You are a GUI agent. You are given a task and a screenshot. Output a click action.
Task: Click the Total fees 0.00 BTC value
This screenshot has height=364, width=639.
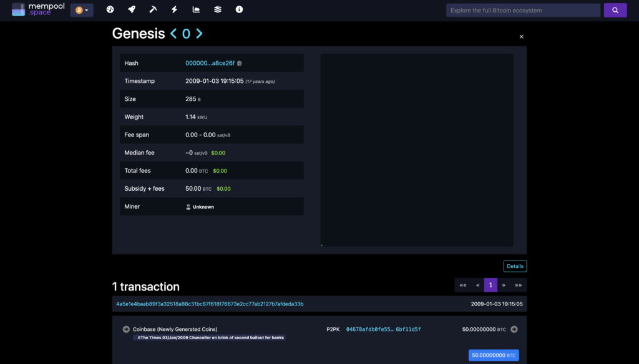[x=197, y=171]
